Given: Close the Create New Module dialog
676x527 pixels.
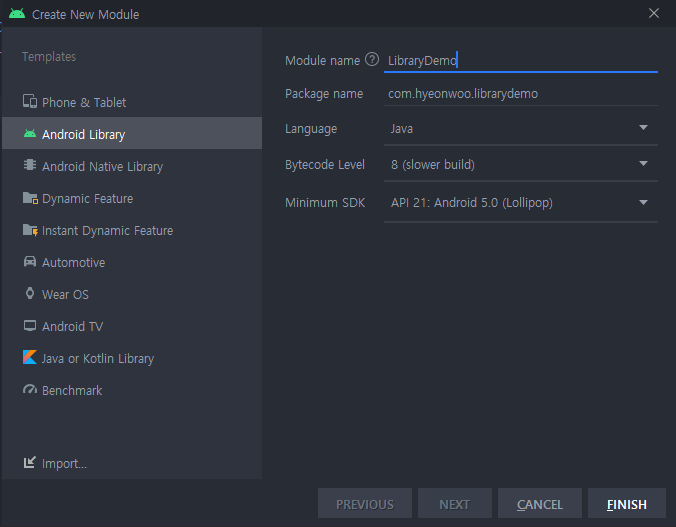Looking at the screenshot, I should pos(654,13).
